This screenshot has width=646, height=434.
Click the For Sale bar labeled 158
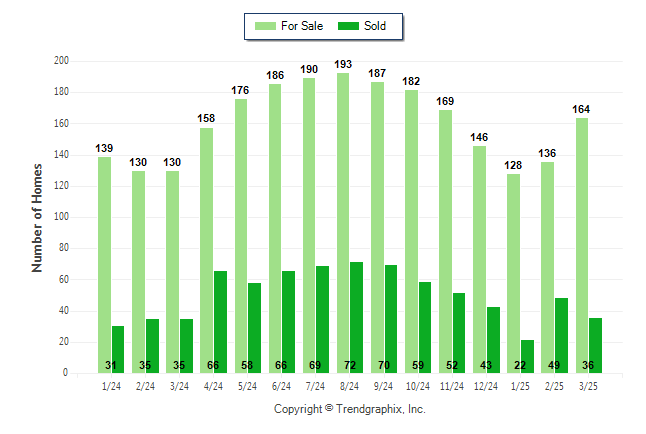click(x=206, y=251)
